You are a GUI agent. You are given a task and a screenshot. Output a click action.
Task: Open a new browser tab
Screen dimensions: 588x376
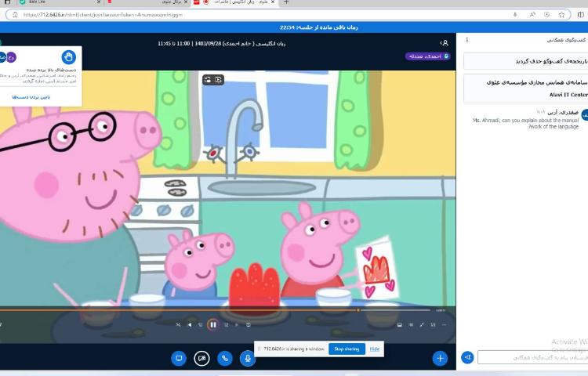pos(286,2)
